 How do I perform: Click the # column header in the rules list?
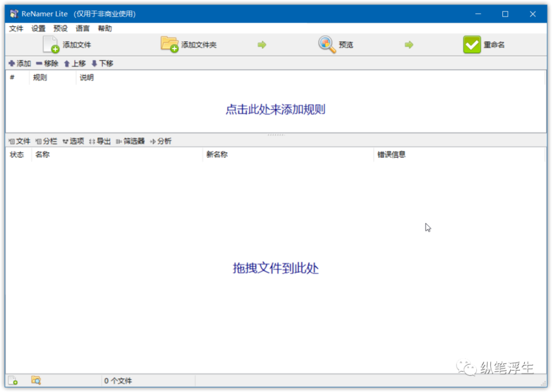[17, 77]
